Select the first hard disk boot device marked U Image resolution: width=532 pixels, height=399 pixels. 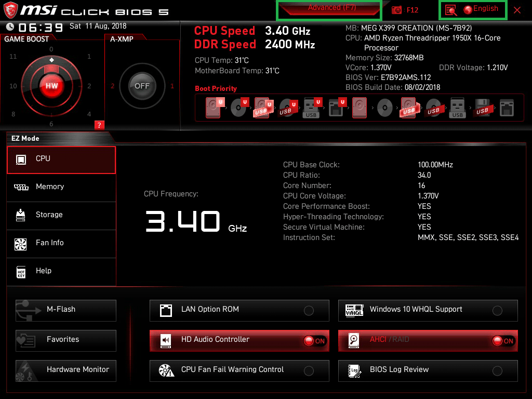point(215,108)
